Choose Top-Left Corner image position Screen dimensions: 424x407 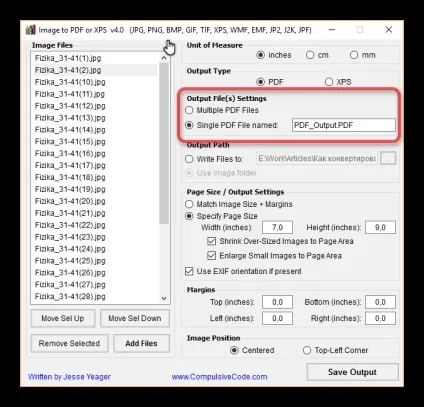(307, 350)
